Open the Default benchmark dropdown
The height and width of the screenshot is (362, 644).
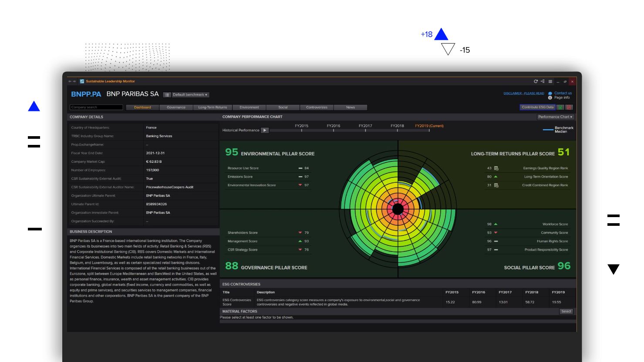[x=190, y=95]
